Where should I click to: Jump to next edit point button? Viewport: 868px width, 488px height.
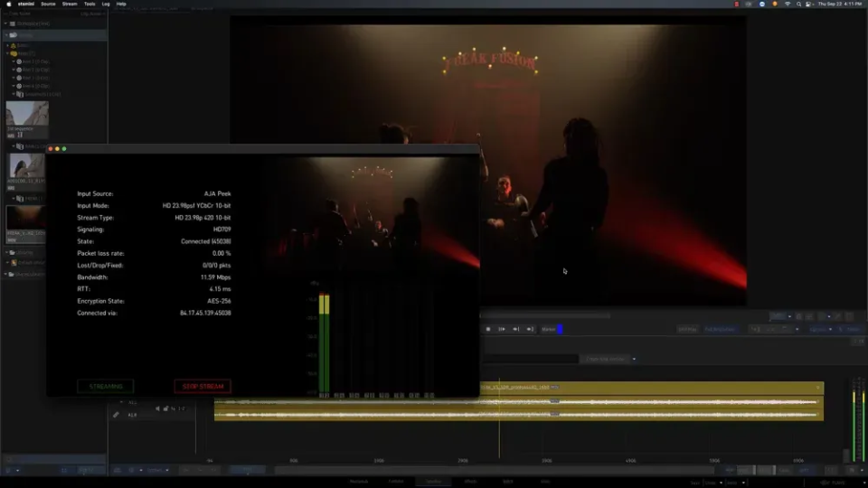pos(530,329)
